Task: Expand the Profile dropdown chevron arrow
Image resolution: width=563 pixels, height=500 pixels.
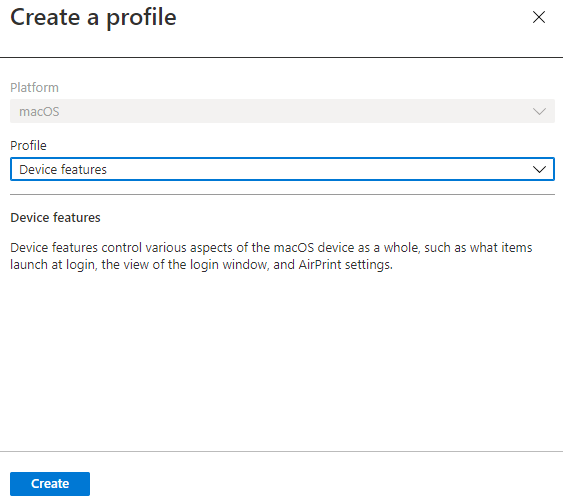Action: coord(539,169)
